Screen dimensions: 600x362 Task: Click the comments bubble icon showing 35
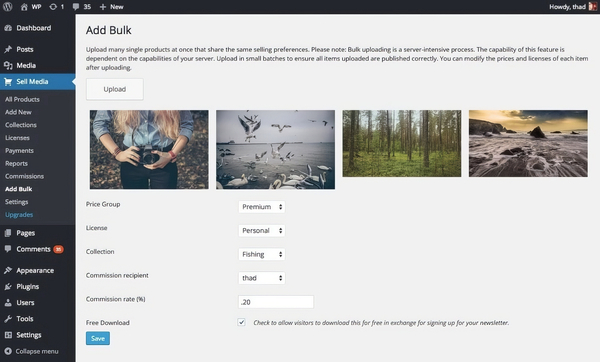[76, 7]
